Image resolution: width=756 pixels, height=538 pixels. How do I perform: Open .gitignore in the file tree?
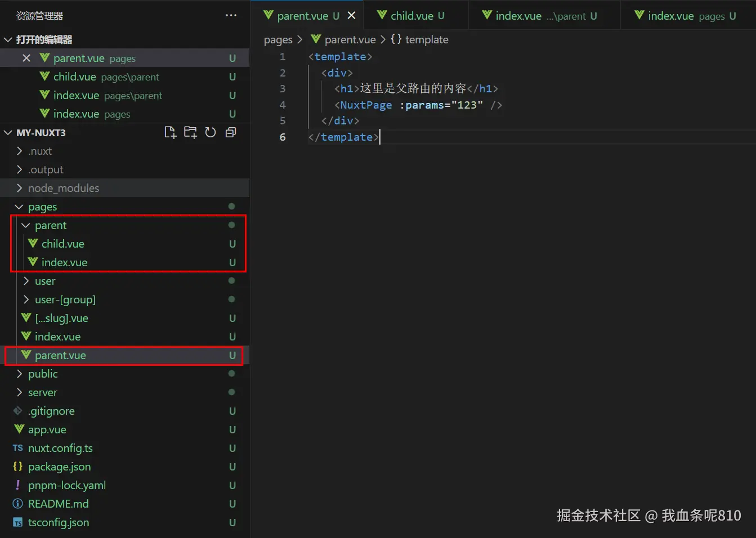[125, 411]
